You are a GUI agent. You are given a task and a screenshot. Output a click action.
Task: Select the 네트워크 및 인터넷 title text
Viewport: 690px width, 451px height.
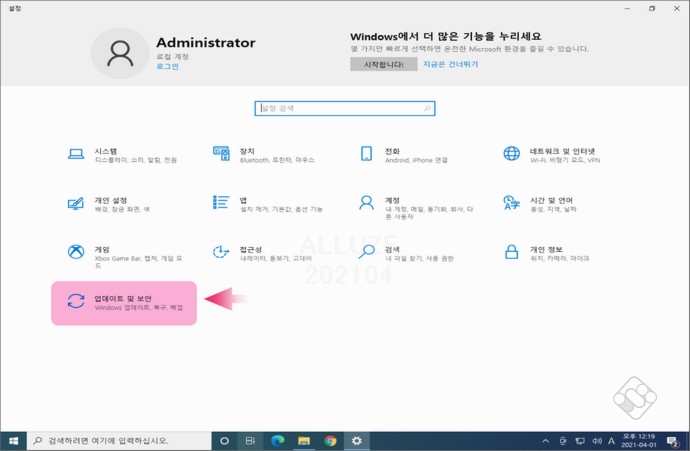click(x=562, y=151)
